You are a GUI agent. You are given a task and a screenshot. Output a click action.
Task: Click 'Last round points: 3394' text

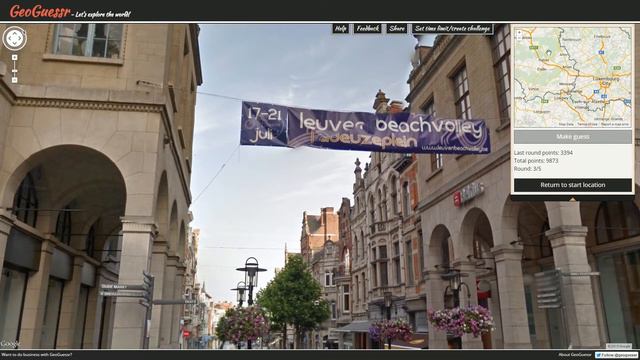[543, 153]
